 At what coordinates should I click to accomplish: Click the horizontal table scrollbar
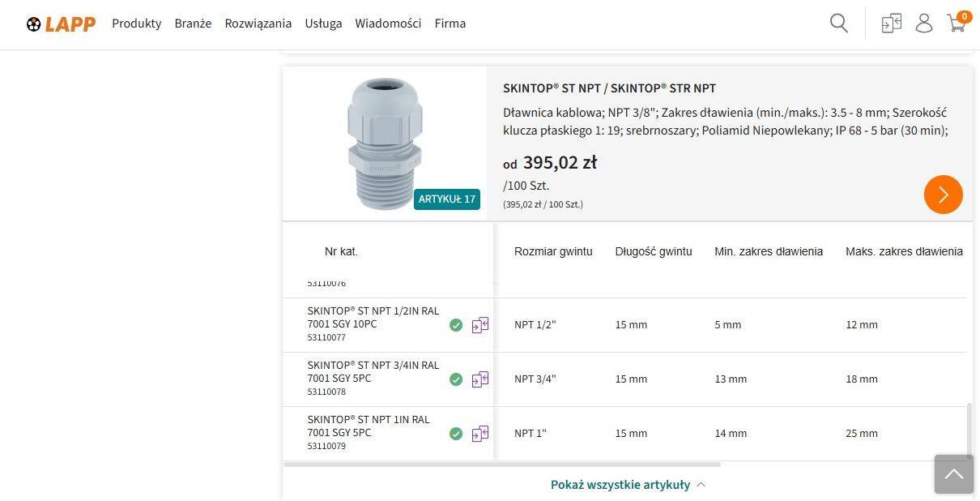pos(502,465)
